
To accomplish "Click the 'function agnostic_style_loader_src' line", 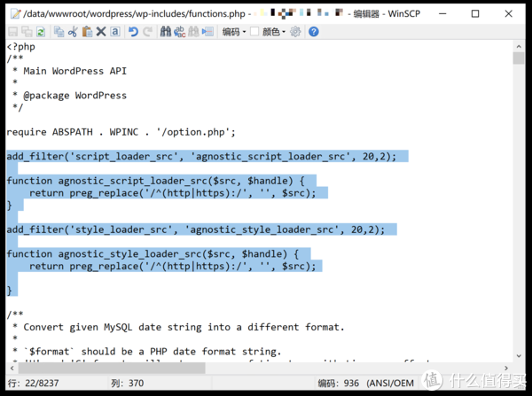I will click(153, 254).
